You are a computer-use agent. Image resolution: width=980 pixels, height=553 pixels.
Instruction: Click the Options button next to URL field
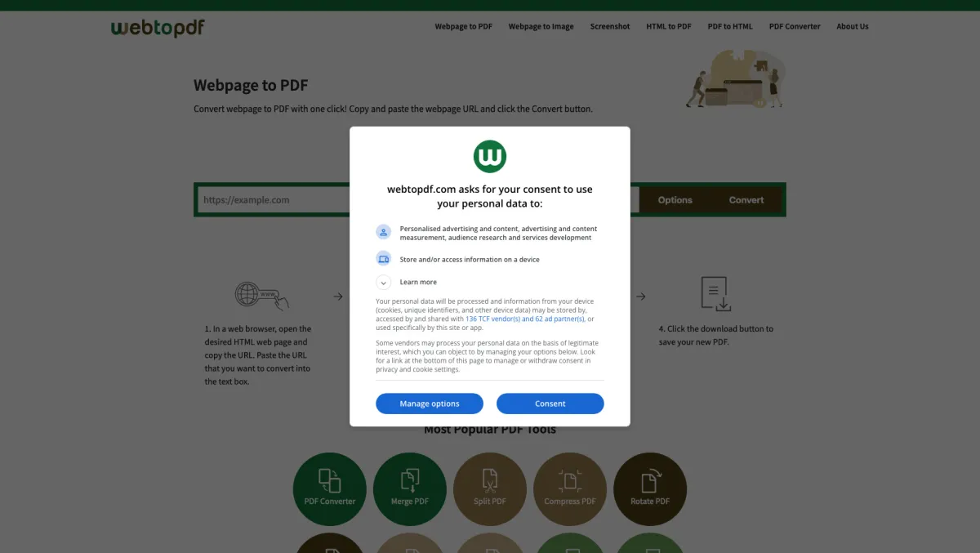pos(675,200)
